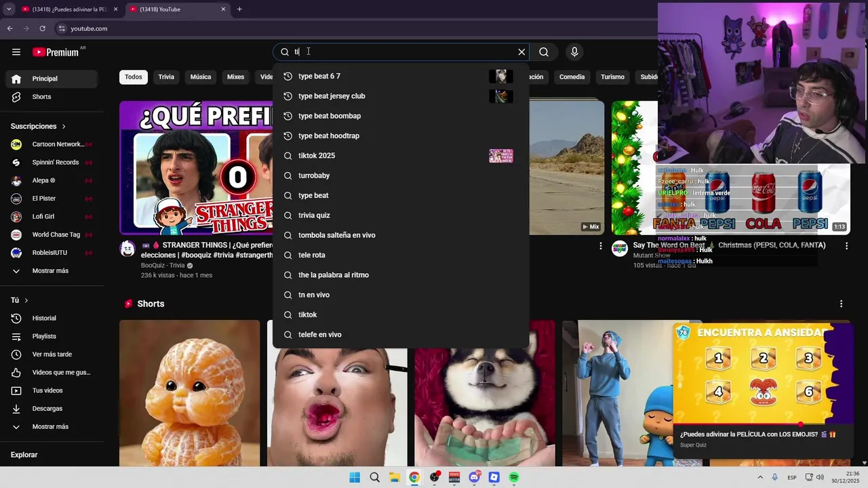This screenshot has width=868, height=488.
Task: Submit search with the magnifier button
Action: point(544,52)
